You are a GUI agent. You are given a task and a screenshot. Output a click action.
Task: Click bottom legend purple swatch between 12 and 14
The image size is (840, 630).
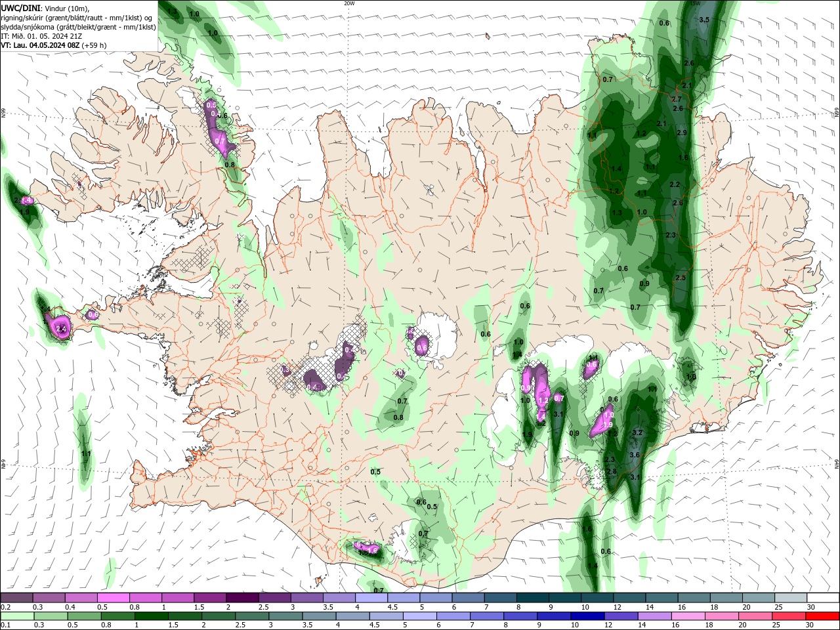pyautogui.click(x=621, y=617)
